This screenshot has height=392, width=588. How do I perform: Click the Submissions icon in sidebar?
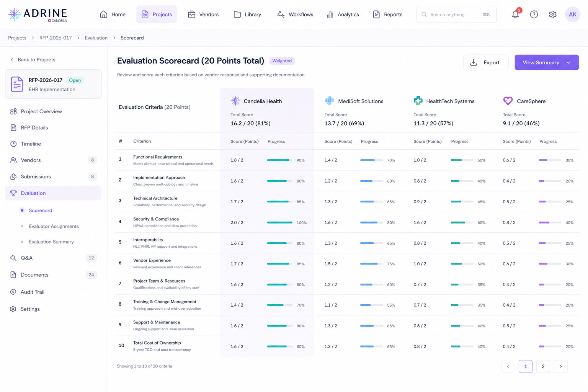[13, 176]
